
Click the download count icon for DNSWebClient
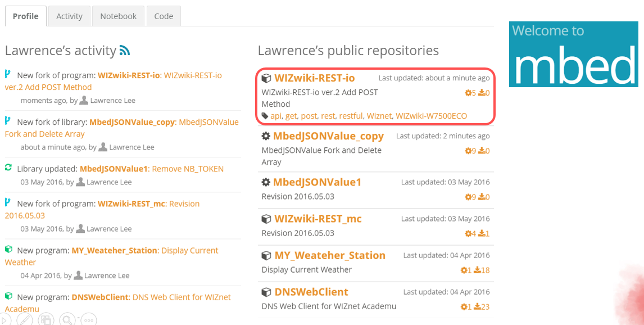[477, 306]
